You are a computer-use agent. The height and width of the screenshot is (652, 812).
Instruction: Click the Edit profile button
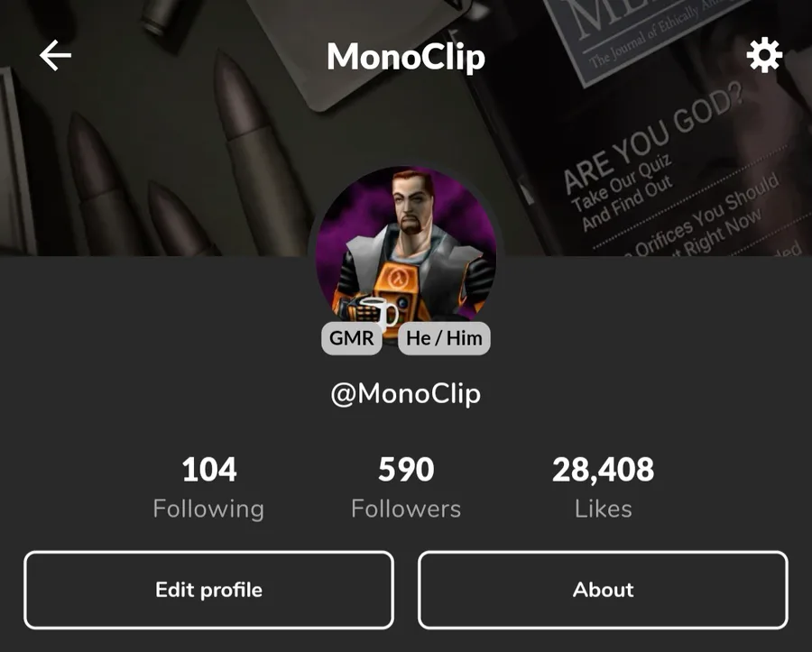208,590
